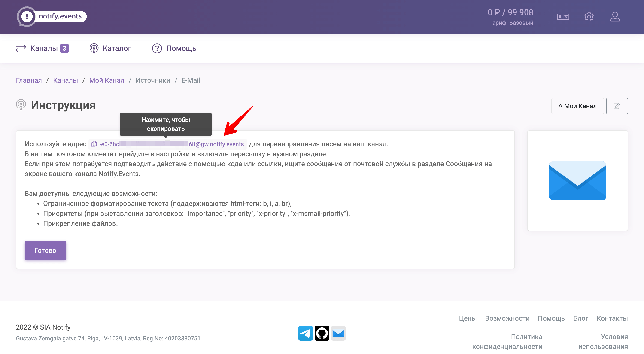Click the Готово button
The height and width of the screenshot is (354, 644).
(45, 250)
